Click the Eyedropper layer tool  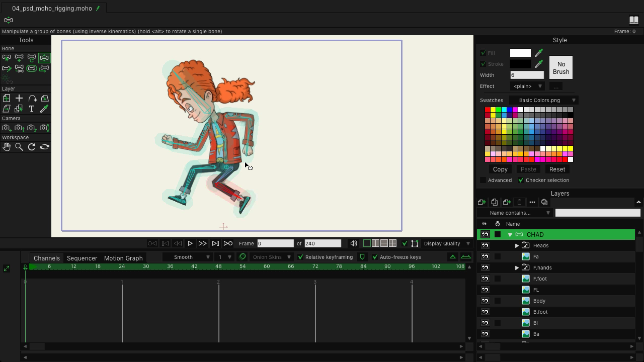44,109
